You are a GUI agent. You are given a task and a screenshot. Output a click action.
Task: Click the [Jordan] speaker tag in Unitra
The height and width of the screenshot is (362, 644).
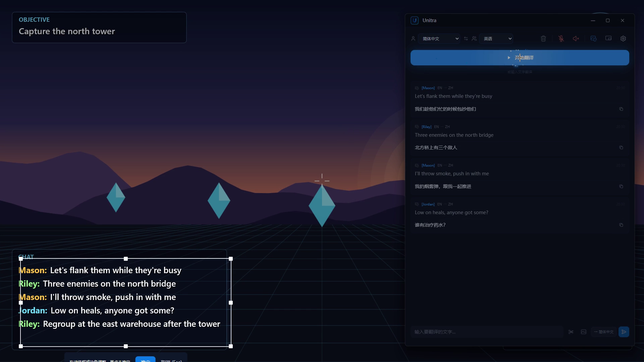428,204
